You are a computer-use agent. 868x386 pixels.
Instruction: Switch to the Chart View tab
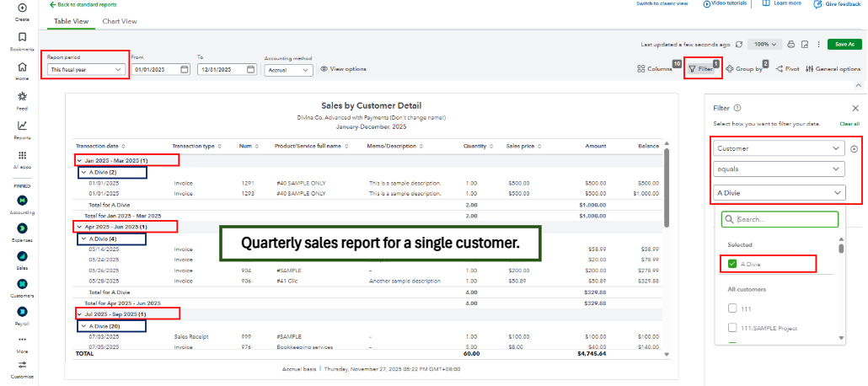(x=119, y=21)
